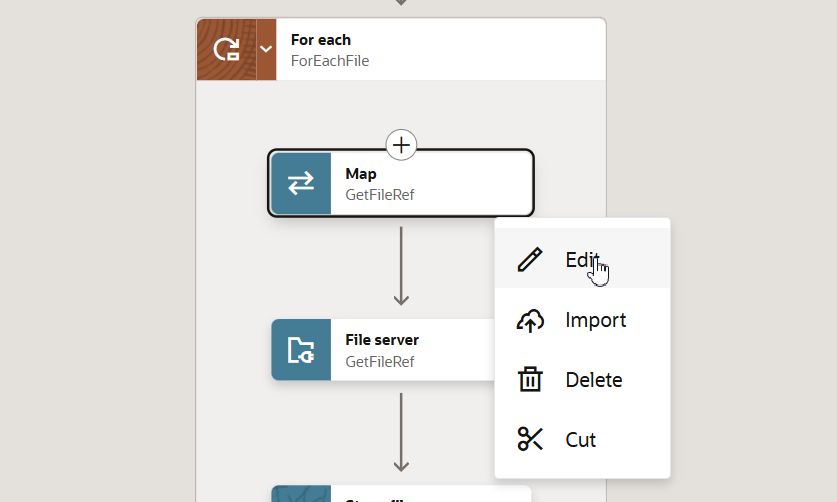Click the GetFileRef label under File server
Viewport: 837px width, 502px height.
coord(380,362)
